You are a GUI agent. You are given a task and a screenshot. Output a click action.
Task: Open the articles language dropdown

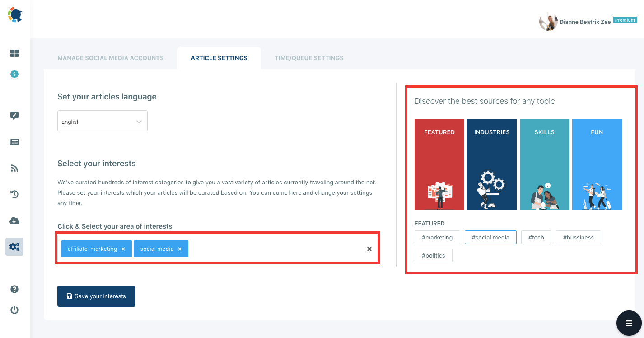(103, 121)
